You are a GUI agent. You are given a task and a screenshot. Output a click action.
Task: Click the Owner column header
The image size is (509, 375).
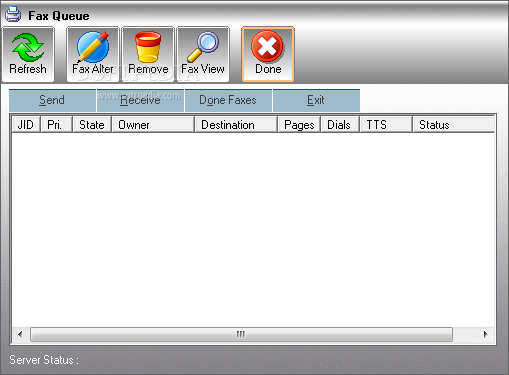(x=153, y=125)
